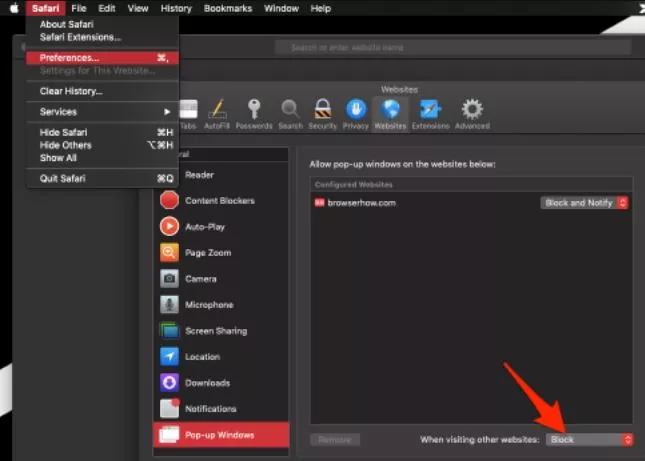Open the Search preferences pane
This screenshot has width=645, height=461.
point(290,115)
